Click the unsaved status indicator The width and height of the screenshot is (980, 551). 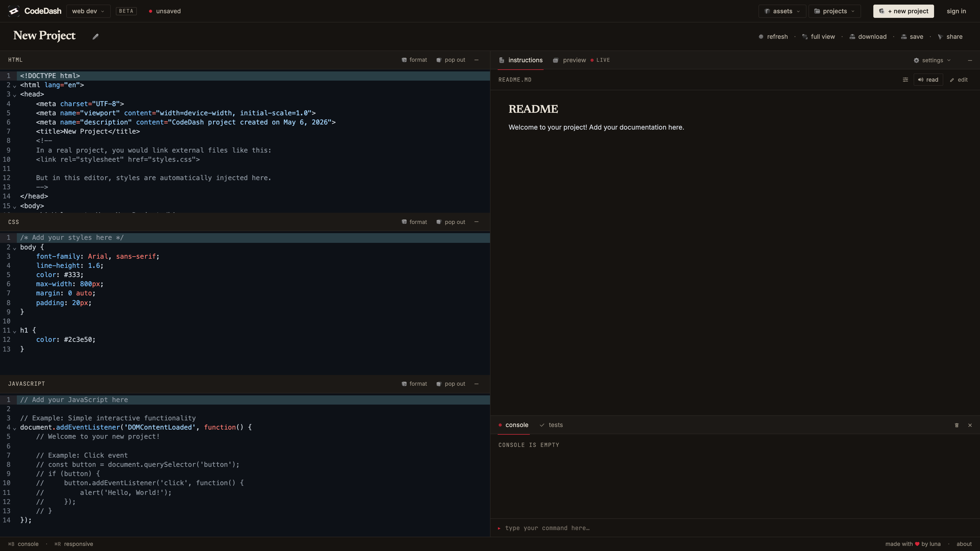(x=165, y=11)
